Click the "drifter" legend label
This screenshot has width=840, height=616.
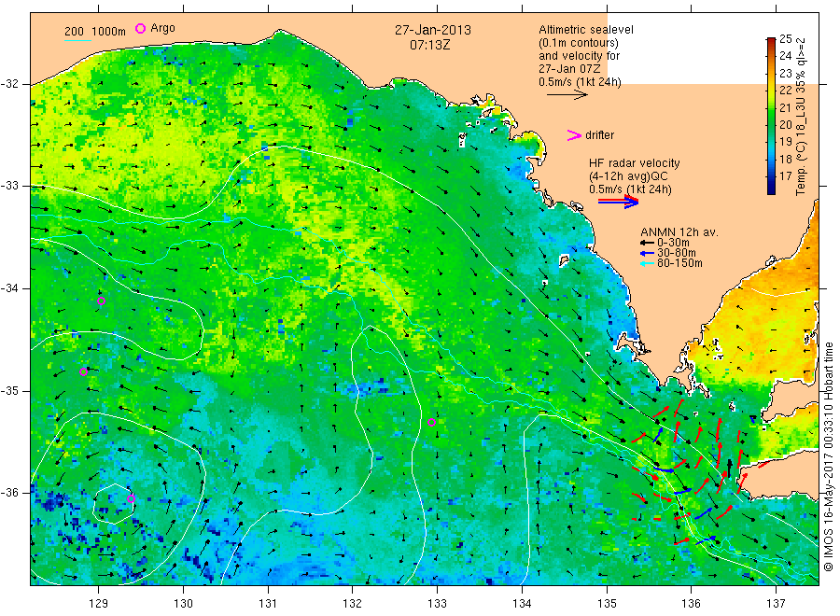[x=599, y=135]
